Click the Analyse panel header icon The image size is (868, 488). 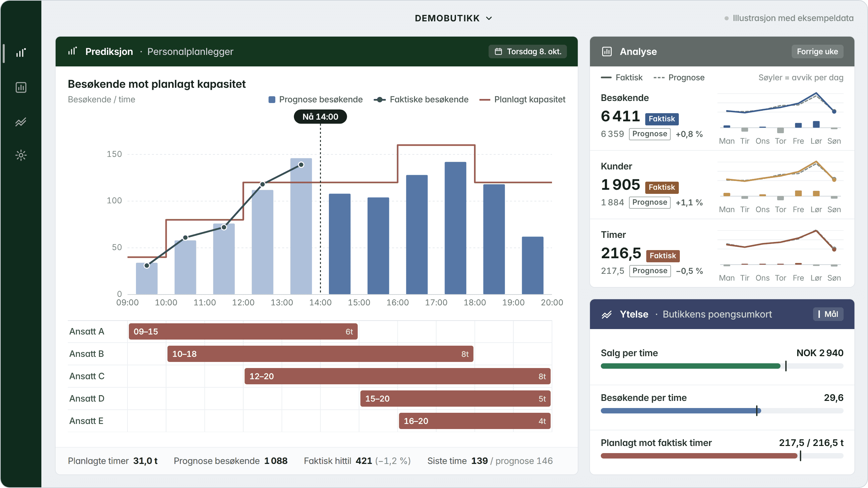(x=607, y=52)
